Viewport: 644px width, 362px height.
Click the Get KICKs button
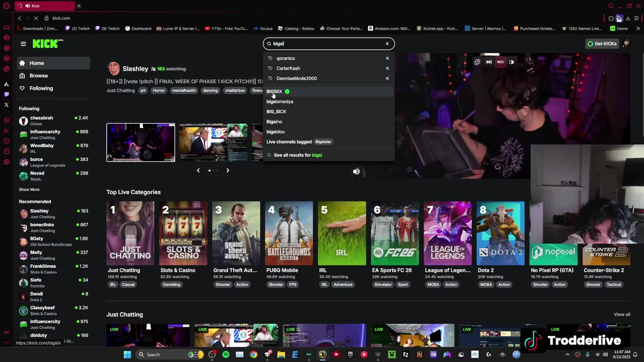point(602,44)
